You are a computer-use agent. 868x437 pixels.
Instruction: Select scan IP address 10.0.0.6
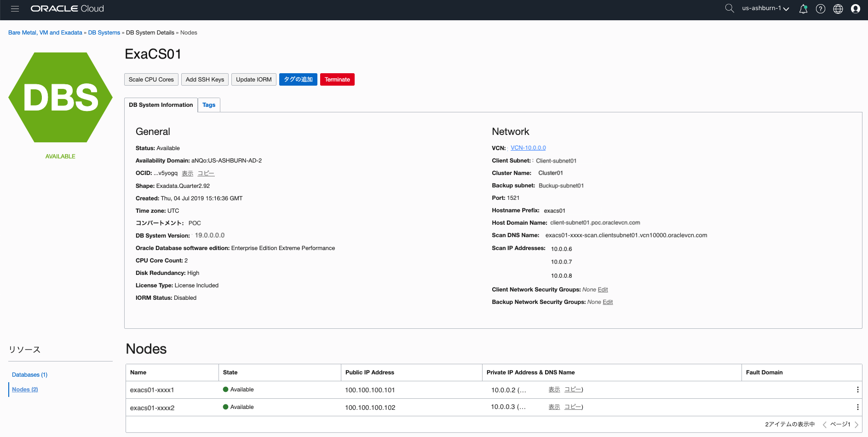pos(562,249)
